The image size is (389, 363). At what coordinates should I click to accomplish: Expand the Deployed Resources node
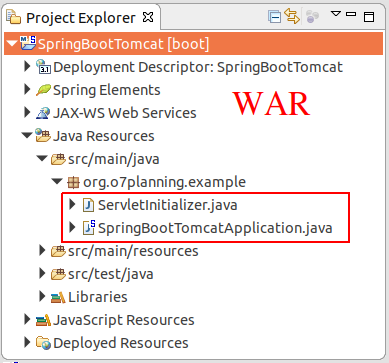click(x=28, y=342)
